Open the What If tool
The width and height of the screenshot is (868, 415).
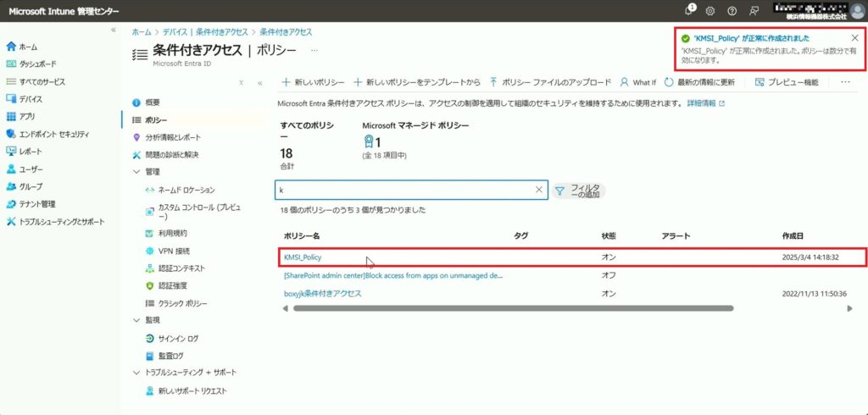click(x=637, y=82)
